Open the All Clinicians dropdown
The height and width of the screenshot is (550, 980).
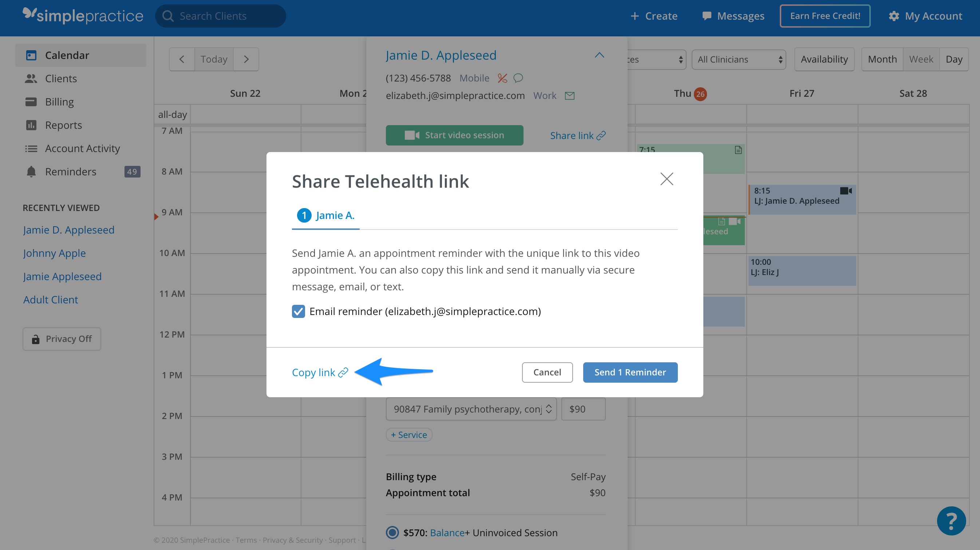pos(738,59)
